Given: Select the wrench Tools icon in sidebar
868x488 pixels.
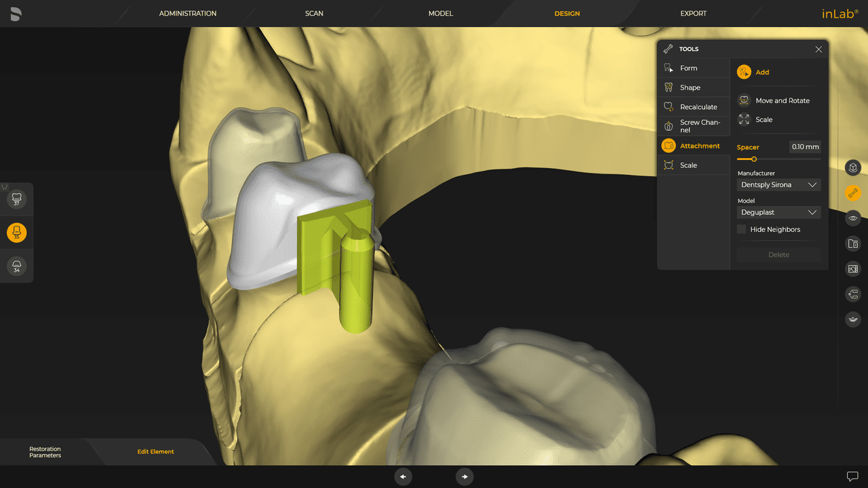Looking at the screenshot, I should click(x=852, y=192).
